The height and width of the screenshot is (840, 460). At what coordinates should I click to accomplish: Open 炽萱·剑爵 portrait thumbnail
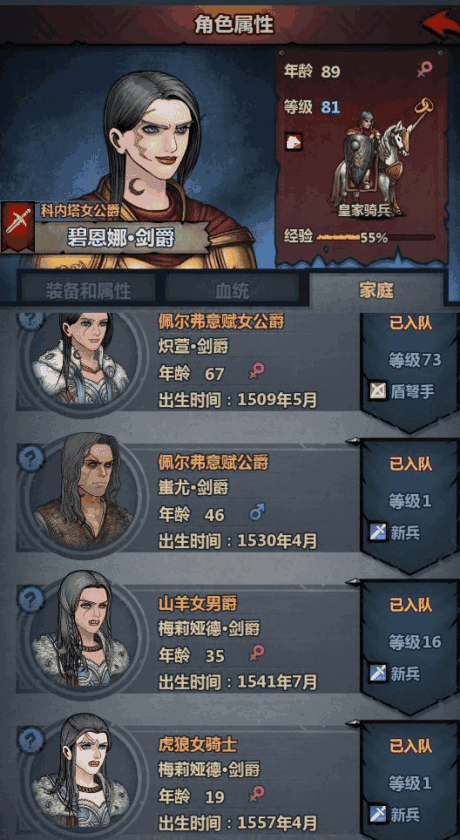pyautogui.click(x=82, y=359)
